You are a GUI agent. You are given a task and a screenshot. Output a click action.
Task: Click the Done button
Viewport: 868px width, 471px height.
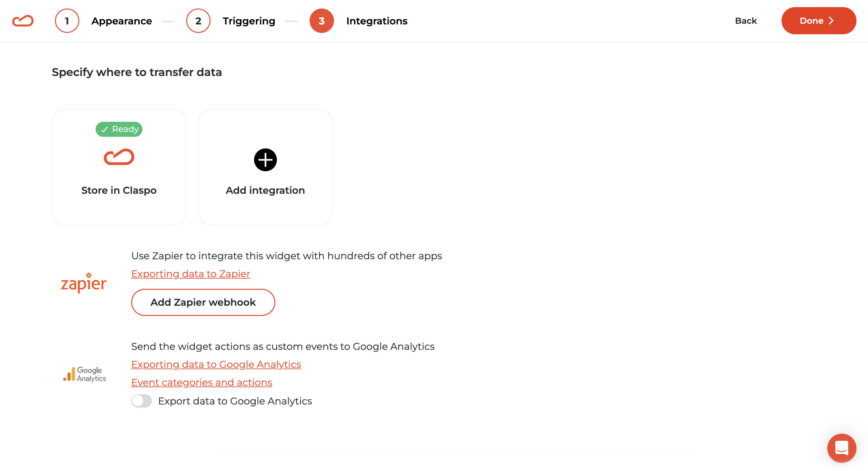pos(819,21)
